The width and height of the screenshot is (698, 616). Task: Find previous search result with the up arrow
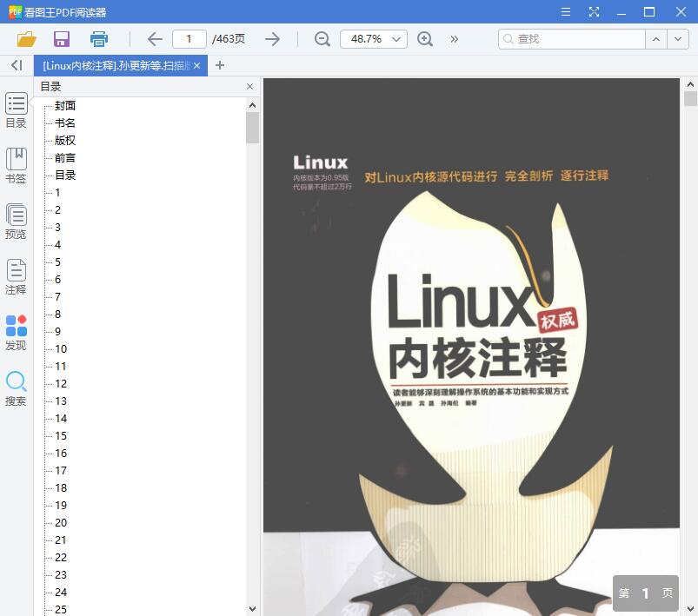point(656,39)
